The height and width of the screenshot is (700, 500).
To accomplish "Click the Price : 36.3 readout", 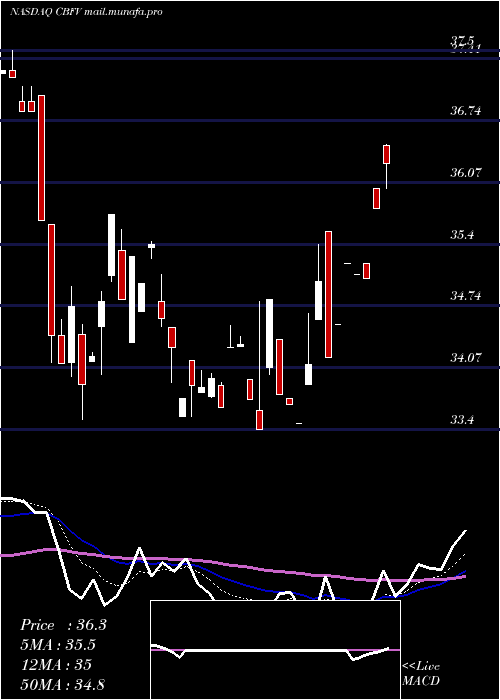I will (x=63, y=625).
